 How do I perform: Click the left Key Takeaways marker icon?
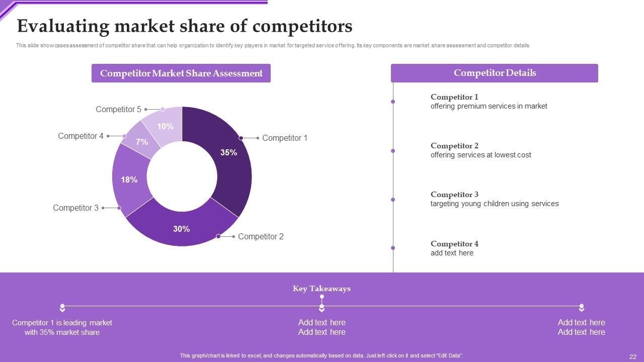(62, 307)
